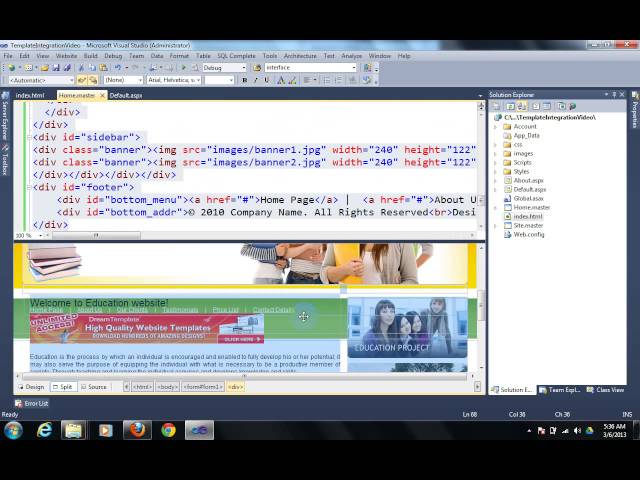Close the Home.master tab
Image resolution: width=640 pixels, height=480 pixels.
click(102, 96)
